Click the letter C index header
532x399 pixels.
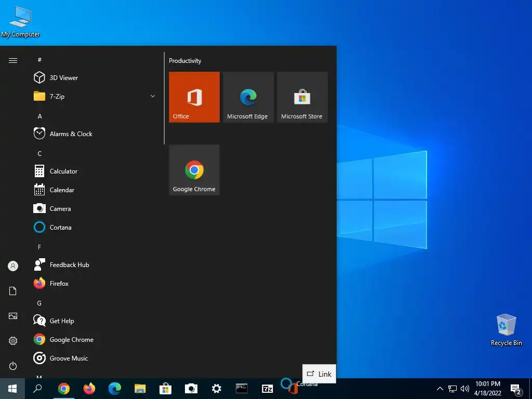(39, 154)
